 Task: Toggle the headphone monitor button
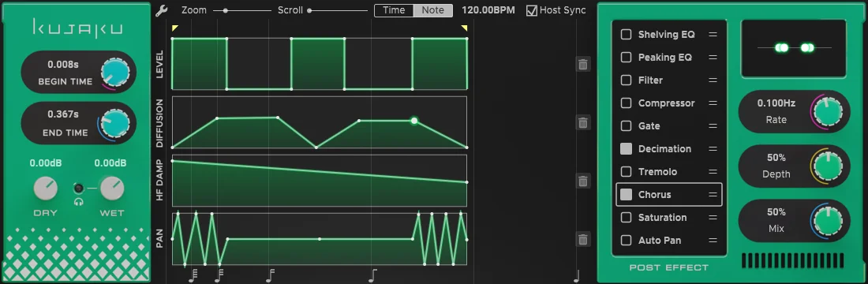click(79, 189)
